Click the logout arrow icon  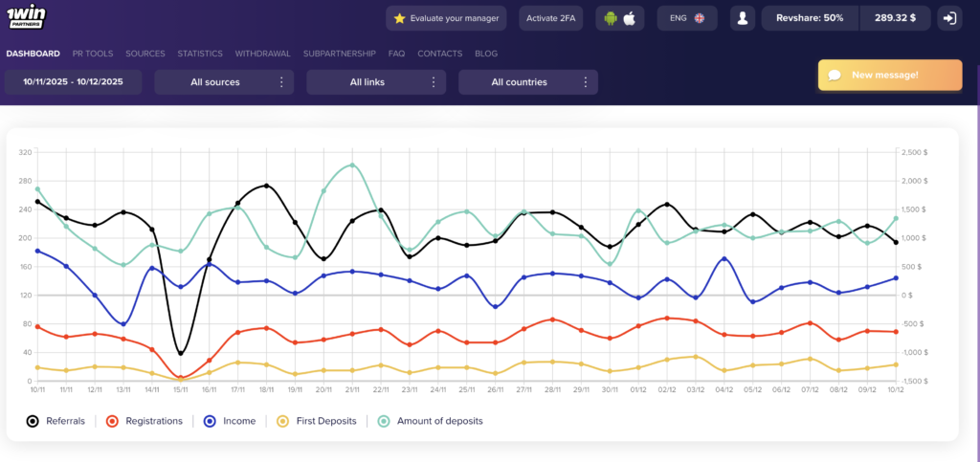coord(949,18)
